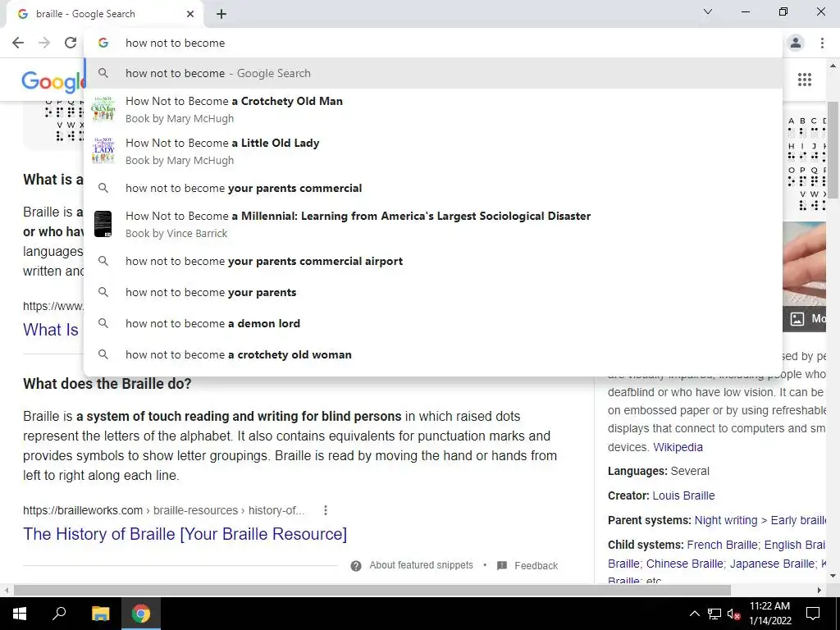The width and height of the screenshot is (840, 630).
Task: Open the Chrome profile avatar icon
Action: [x=796, y=43]
